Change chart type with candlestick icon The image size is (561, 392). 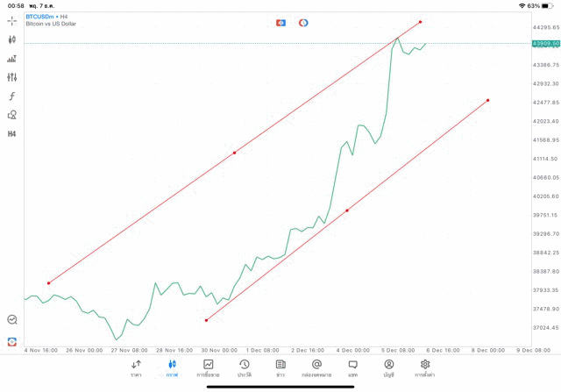12,39
